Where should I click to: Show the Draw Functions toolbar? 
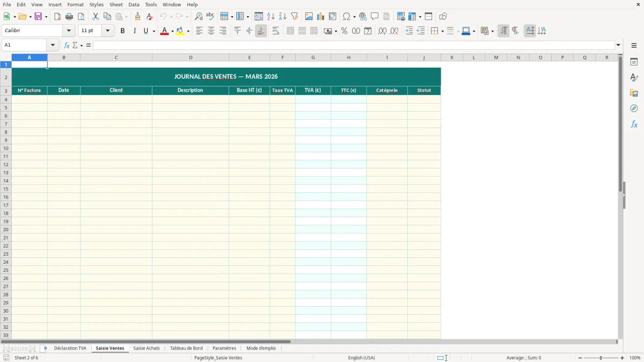coord(443,17)
